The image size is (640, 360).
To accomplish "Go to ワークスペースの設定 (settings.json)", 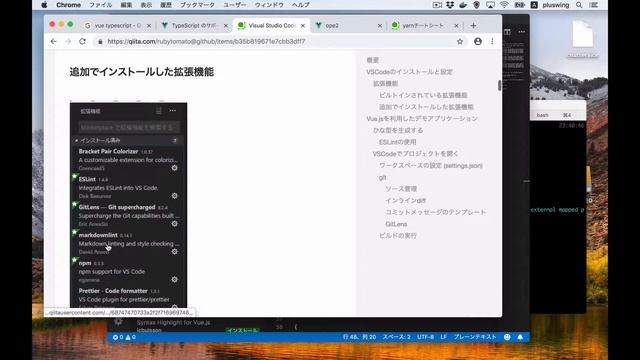I will coord(431,165).
